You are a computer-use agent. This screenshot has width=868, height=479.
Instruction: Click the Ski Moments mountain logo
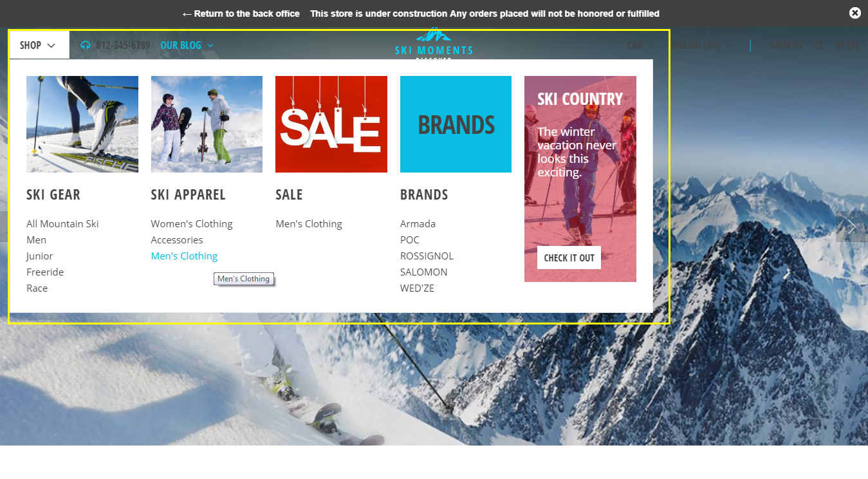point(434,44)
